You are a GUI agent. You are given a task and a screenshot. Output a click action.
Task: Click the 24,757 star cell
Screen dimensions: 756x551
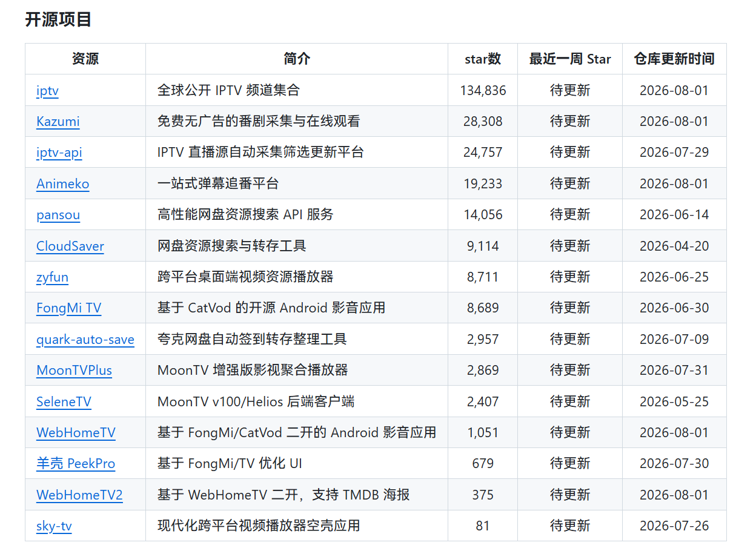click(483, 153)
